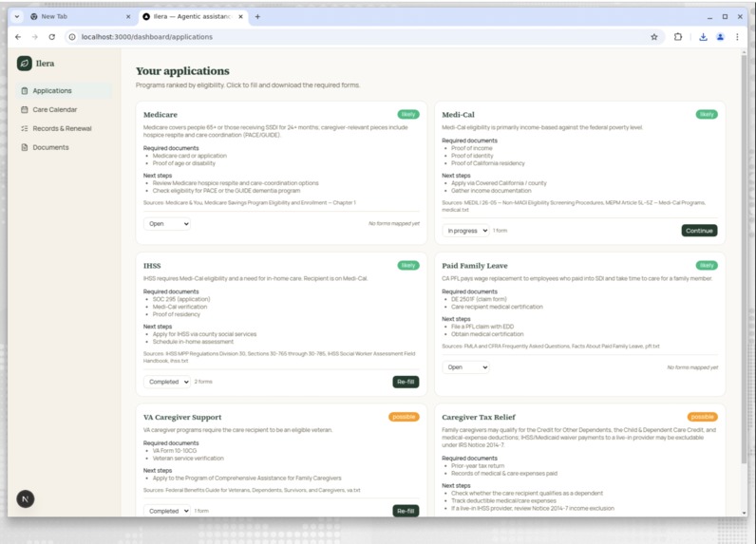Image resolution: width=756 pixels, height=544 pixels.
Task: Click the '2 forms' label on IHSS
Action: (x=203, y=382)
